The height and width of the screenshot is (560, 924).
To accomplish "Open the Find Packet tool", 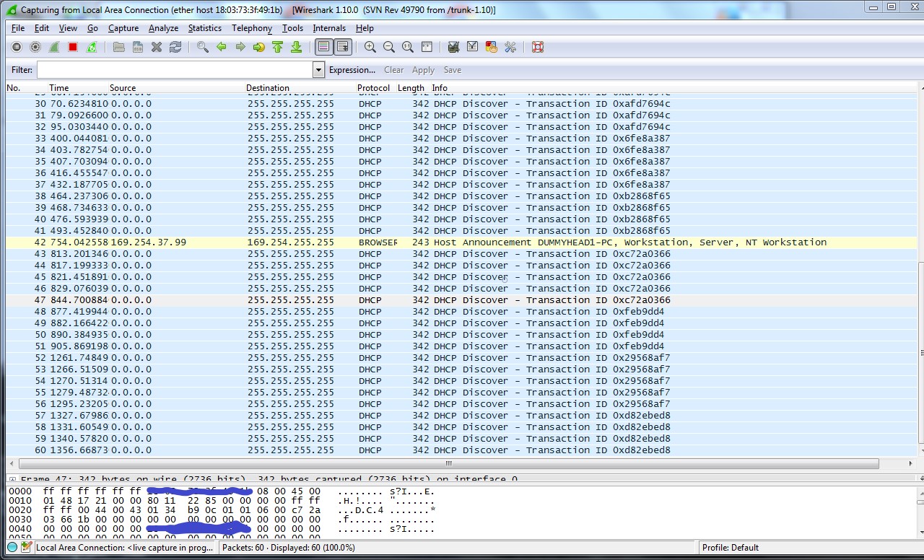I will (202, 47).
